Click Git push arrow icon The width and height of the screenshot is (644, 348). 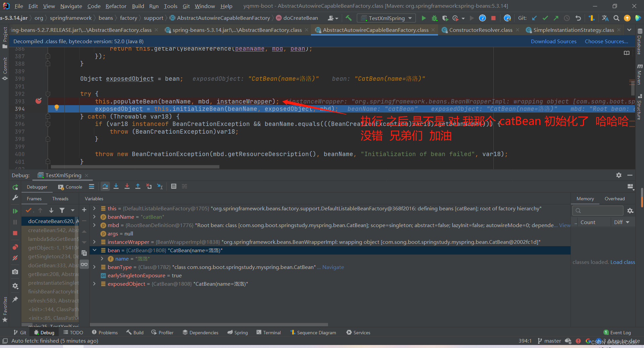coord(556,18)
